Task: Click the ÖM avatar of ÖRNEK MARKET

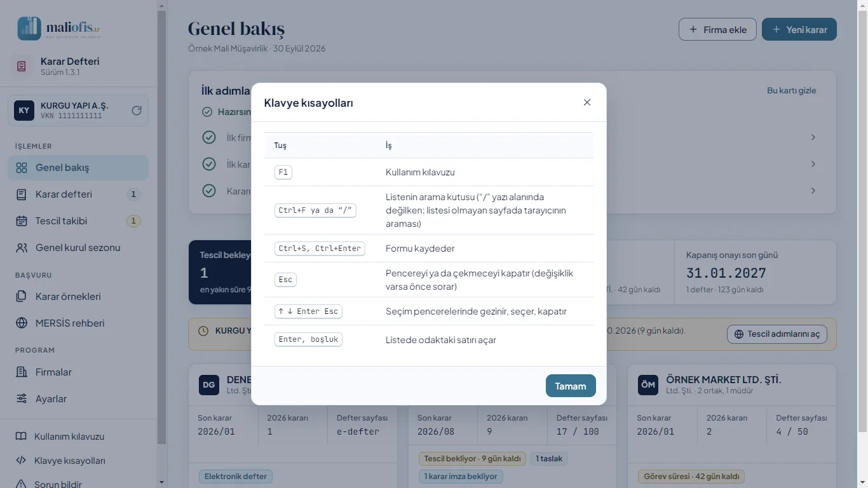Action: (648, 384)
